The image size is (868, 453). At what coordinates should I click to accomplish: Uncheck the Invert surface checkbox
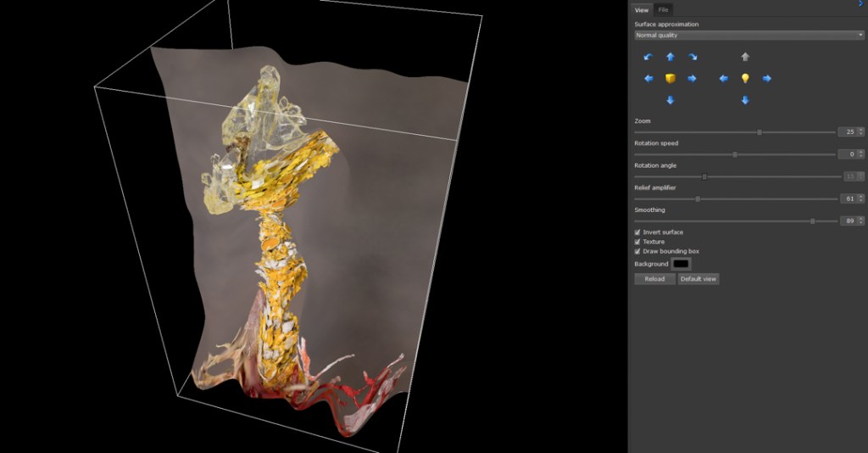[637, 232]
